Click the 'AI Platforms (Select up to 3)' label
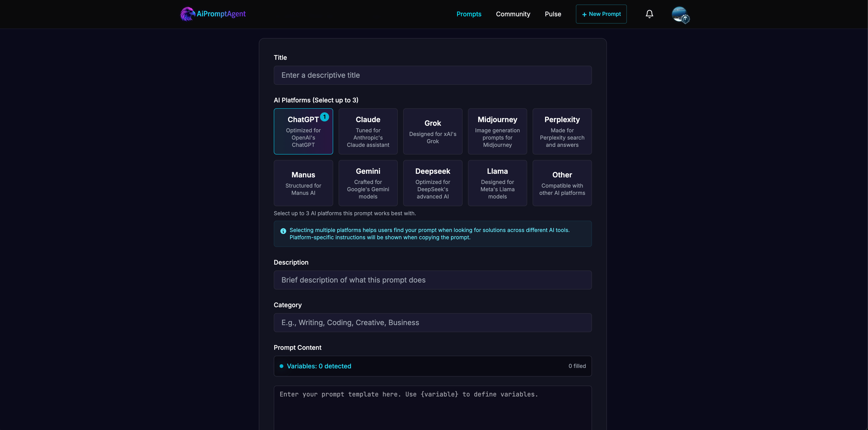Screen dimensions: 868x430 (316, 100)
